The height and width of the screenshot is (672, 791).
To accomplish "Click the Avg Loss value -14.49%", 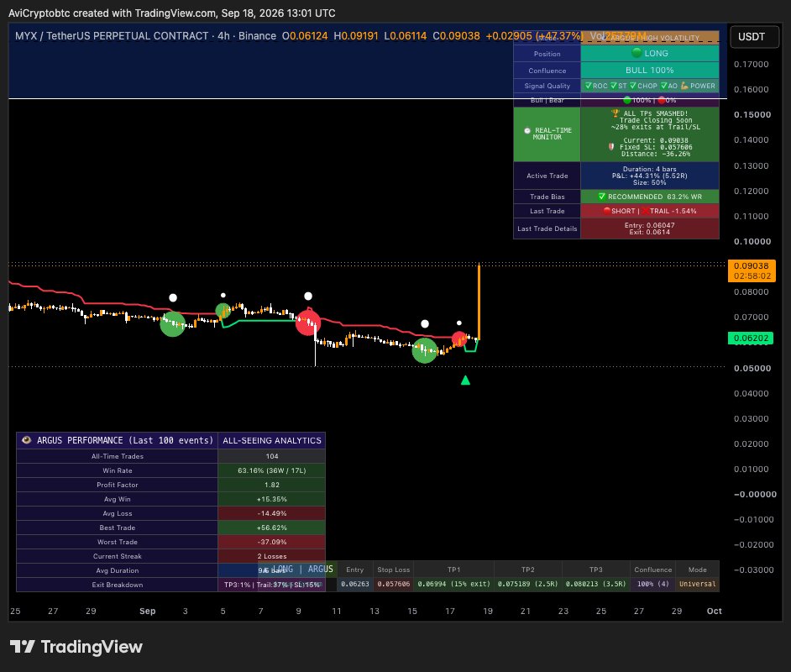I will click(x=272, y=513).
